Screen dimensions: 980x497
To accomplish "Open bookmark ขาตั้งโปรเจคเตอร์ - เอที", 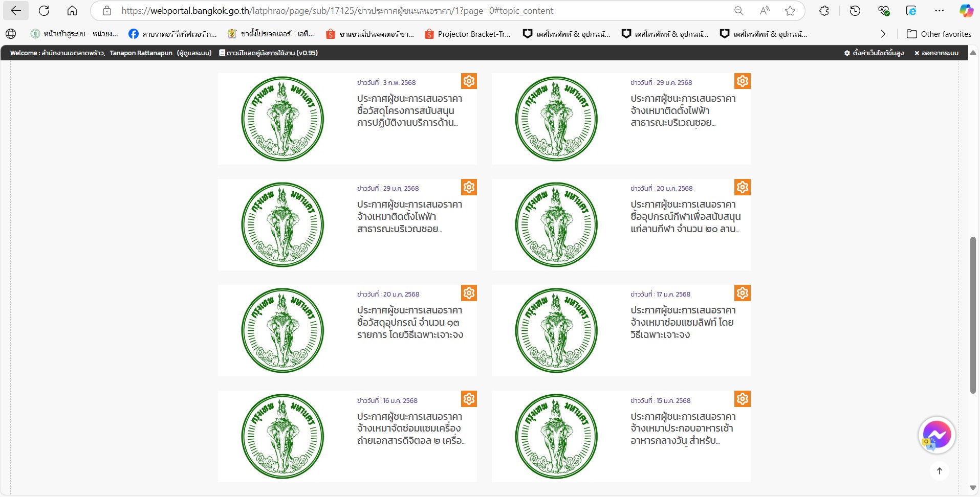I will [x=271, y=34].
